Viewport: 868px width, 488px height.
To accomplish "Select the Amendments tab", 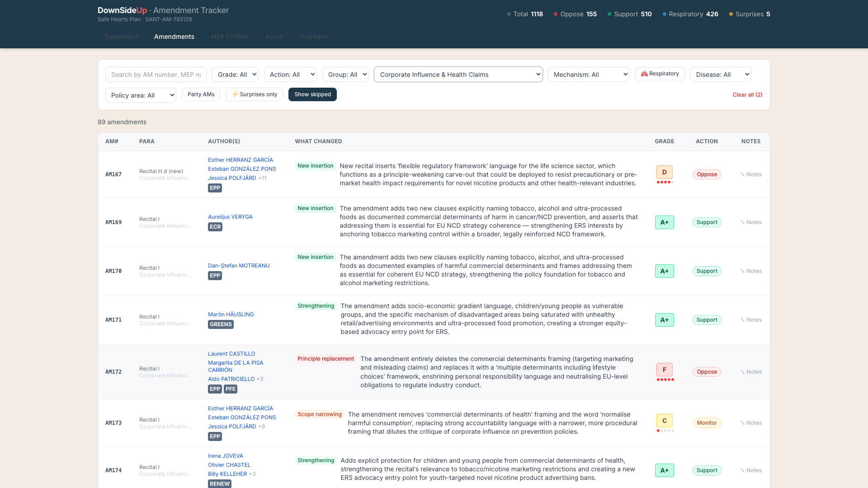I will [x=174, y=37].
